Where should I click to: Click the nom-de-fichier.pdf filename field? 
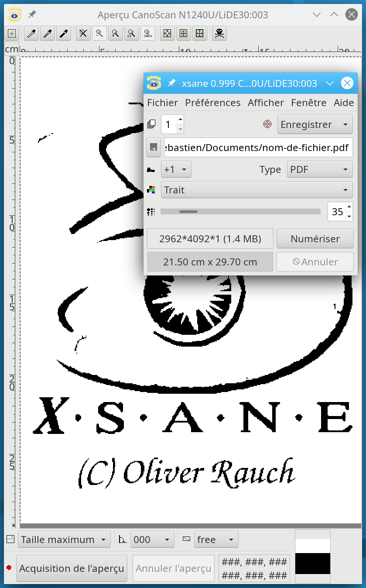pos(258,148)
